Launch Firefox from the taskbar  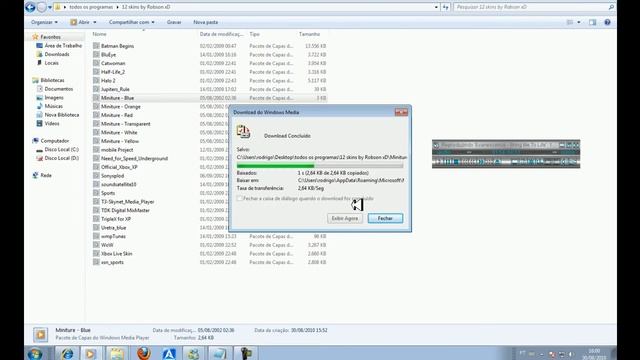tap(144, 353)
